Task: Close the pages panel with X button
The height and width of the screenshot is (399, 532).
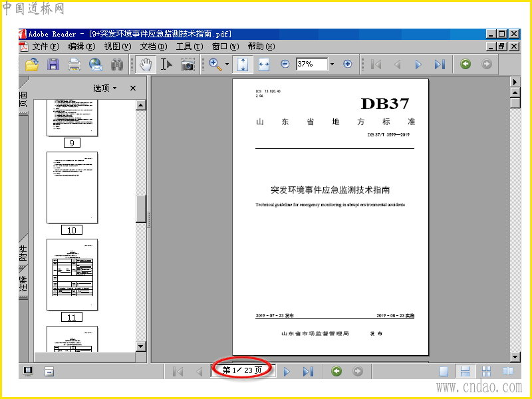Action: point(133,88)
